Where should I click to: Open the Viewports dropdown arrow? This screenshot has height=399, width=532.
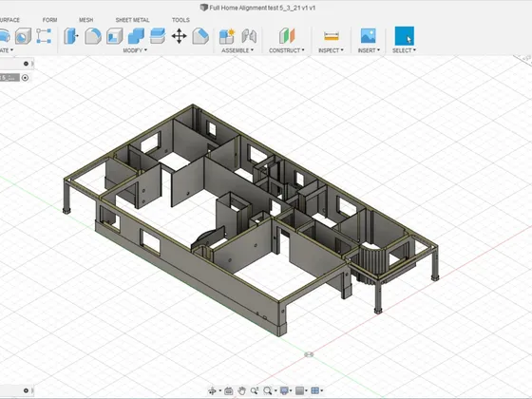pos(321,391)
